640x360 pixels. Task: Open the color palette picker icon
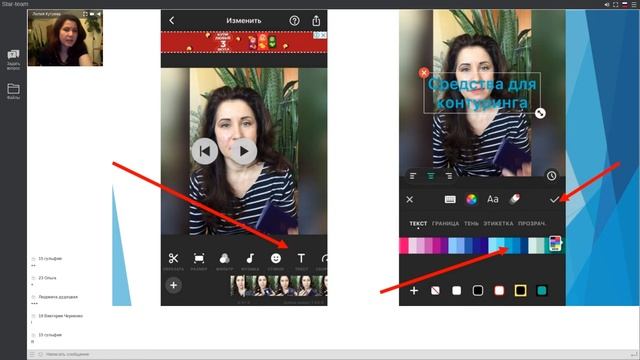pos(555,244)
